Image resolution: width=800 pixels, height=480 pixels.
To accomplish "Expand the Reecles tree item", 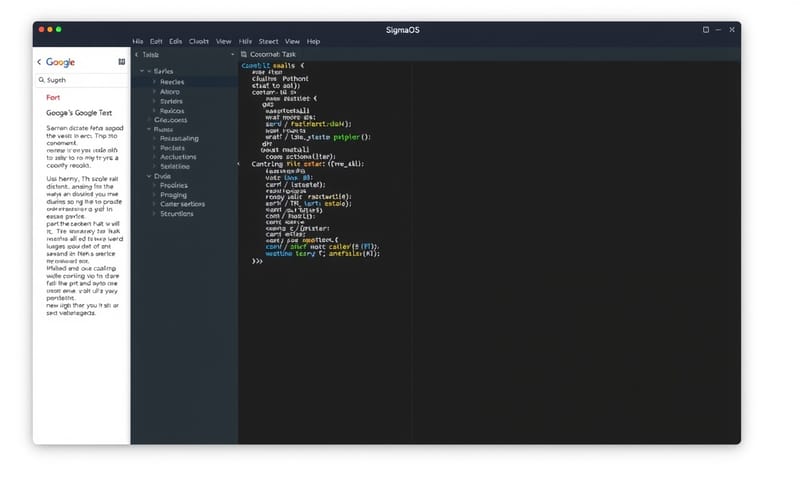I will pos(154,82).
